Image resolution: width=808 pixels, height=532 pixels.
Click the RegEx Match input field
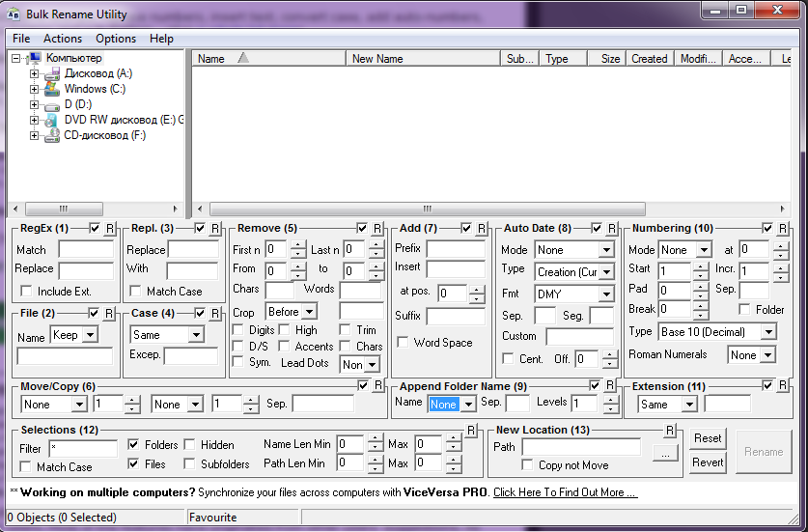coord(86,249)
